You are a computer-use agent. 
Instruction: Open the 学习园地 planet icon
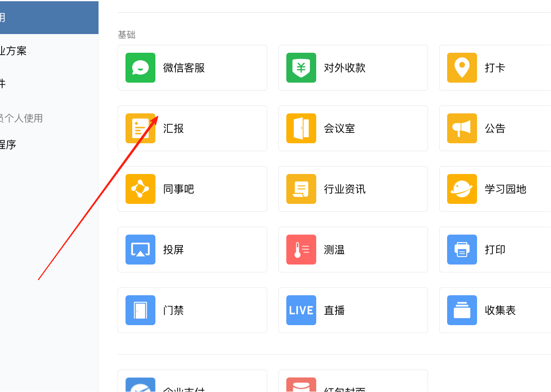coord(462,189)
